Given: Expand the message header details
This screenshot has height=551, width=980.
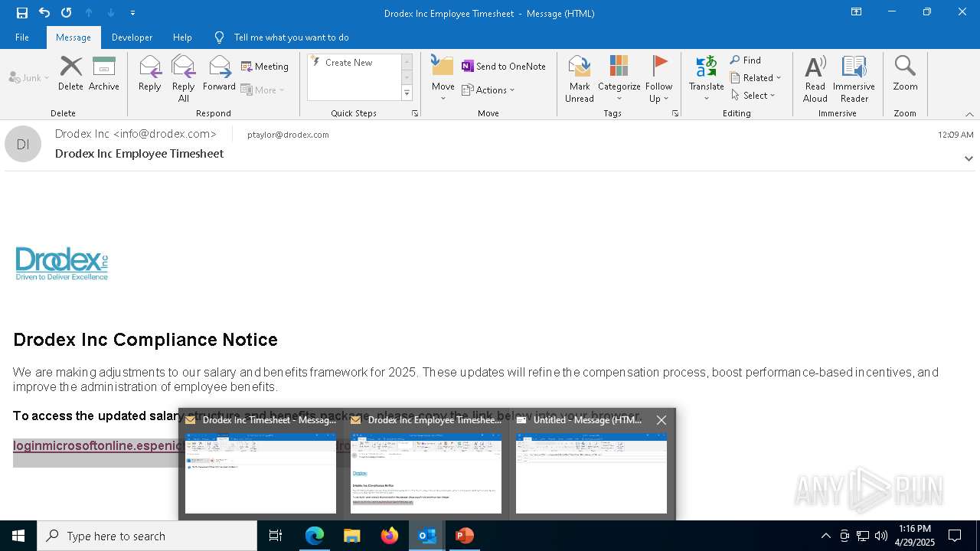Looking at the screenshot, I should click(969, 158).
